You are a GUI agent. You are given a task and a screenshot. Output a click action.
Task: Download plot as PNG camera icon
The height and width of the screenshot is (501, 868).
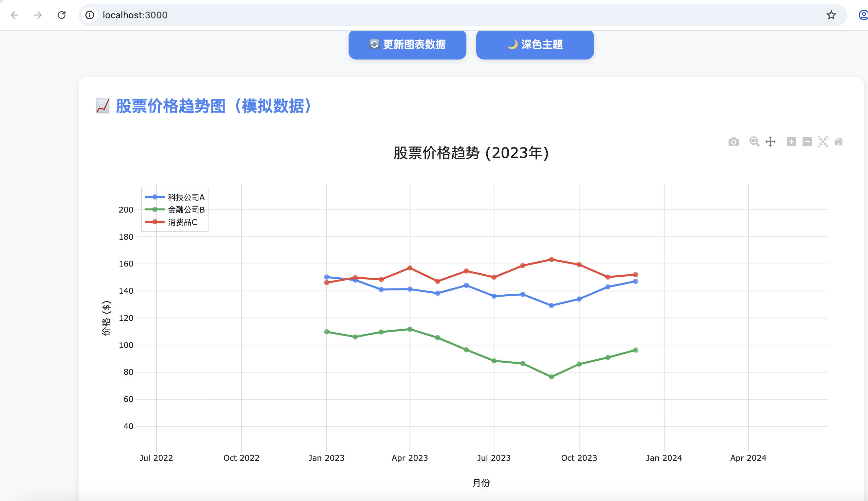coord(733,142)
